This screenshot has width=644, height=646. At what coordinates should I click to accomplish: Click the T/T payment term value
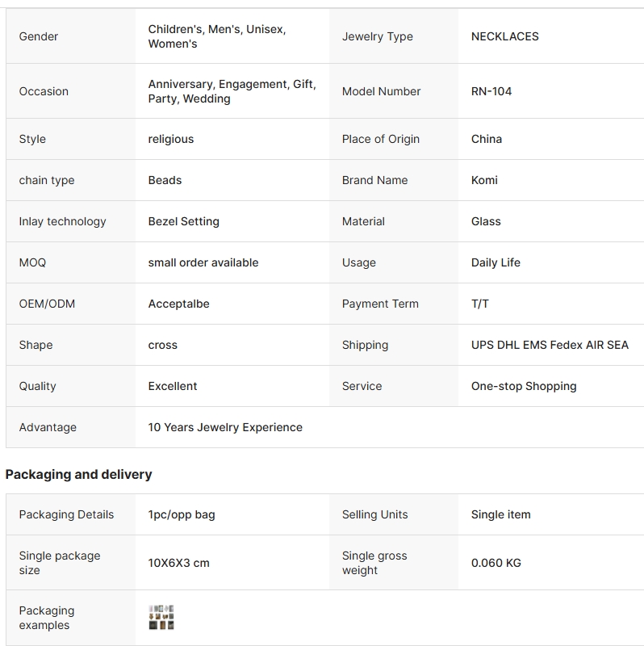(479, 304)
